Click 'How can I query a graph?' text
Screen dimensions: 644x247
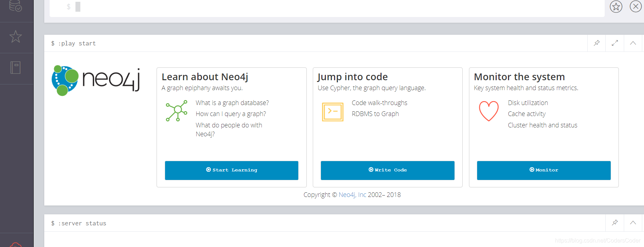[231, 114]
